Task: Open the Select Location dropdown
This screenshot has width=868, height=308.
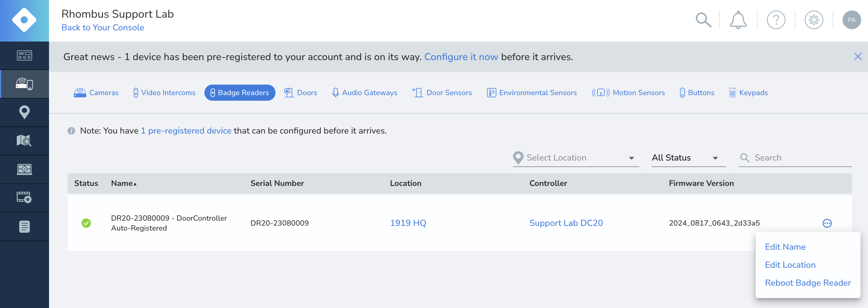Action: coord(575,157)
